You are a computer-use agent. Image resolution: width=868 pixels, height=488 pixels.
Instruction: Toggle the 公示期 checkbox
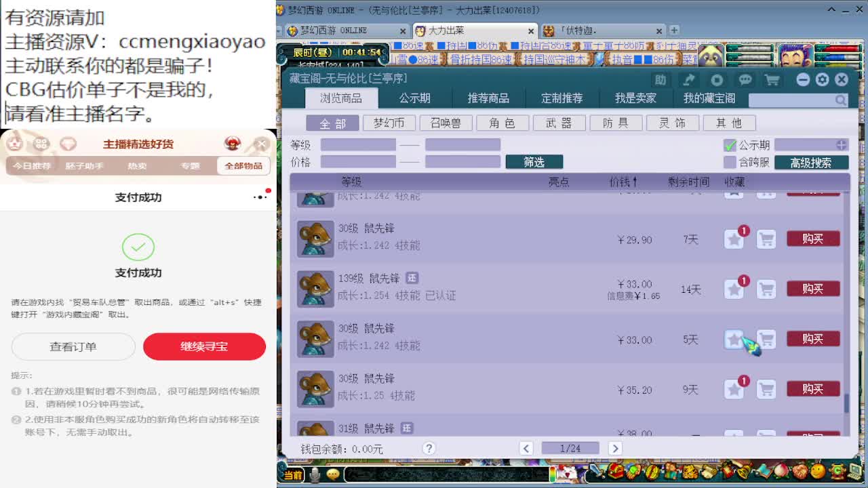(730, 145)
